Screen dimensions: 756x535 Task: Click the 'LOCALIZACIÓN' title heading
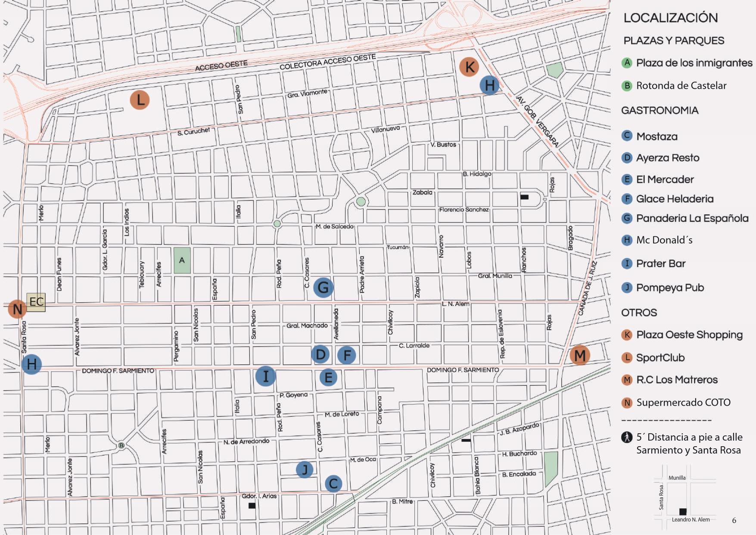click(x=671, y=18)
